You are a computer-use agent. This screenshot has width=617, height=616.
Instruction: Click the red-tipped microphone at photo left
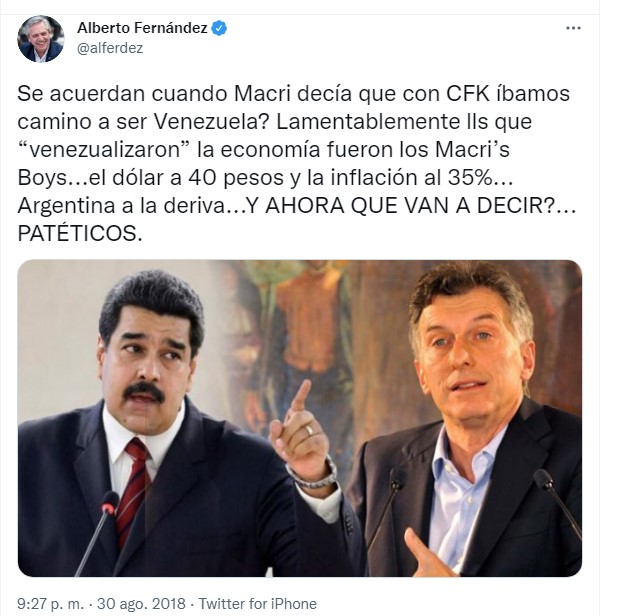96,531
